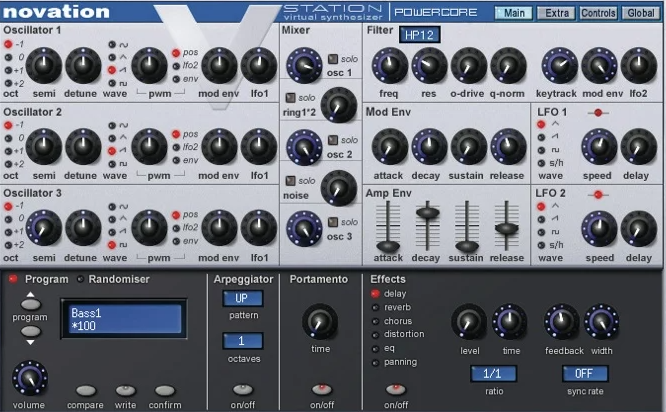Toggle solo for osc 1 in Mixer

click(x=333, y=59)
